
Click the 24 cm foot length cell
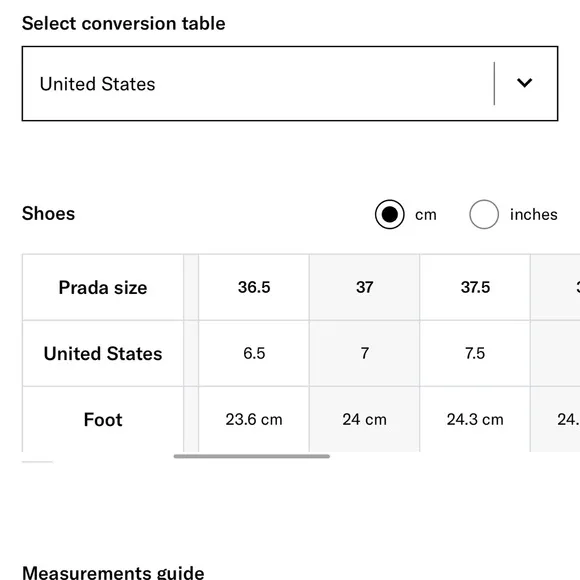[x=364, y=419]
